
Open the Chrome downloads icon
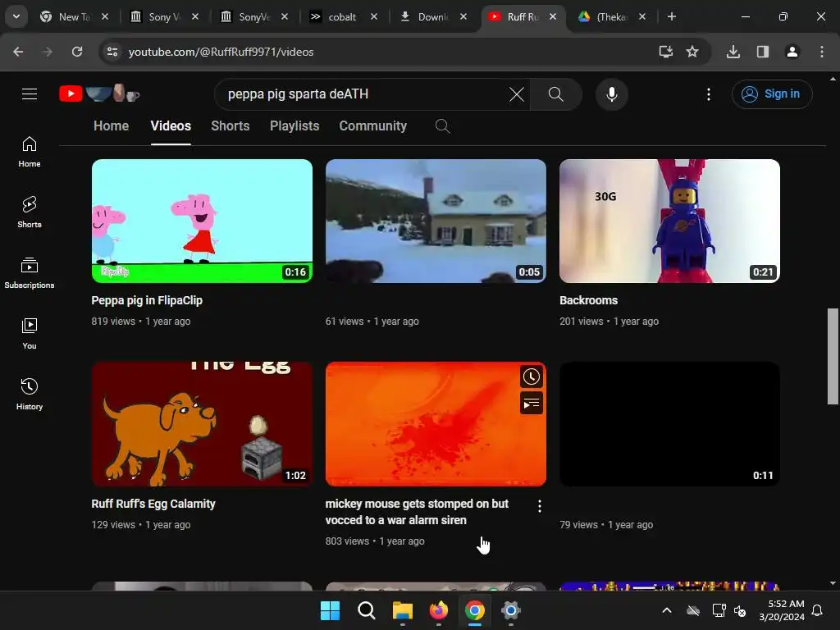click(x=733, y=52)
